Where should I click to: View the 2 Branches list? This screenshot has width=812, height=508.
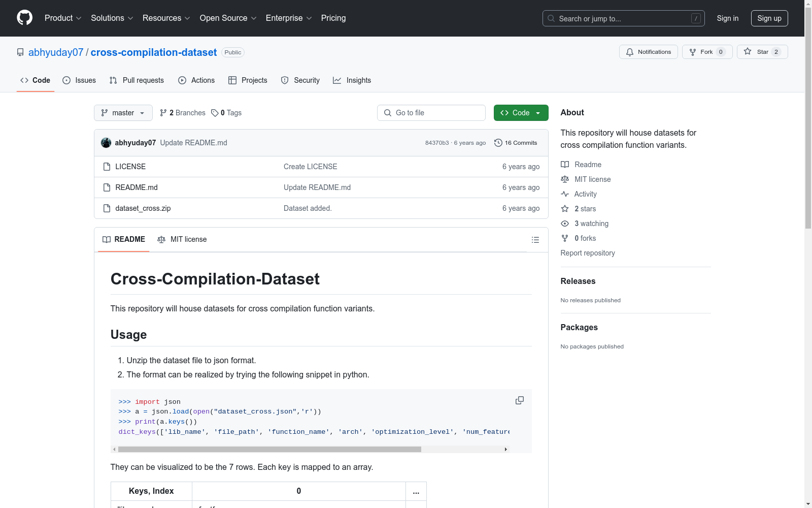click(183, 113)
